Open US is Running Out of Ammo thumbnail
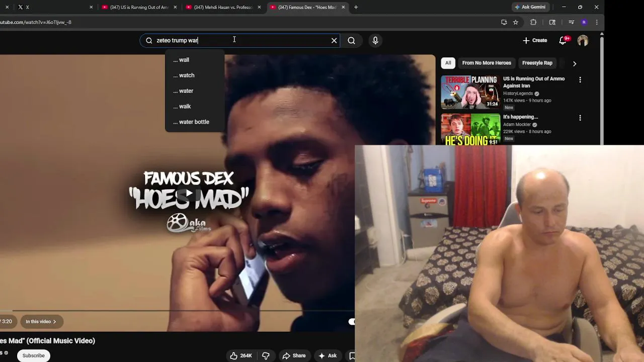The image size is (644, 362). click(470, 92)
